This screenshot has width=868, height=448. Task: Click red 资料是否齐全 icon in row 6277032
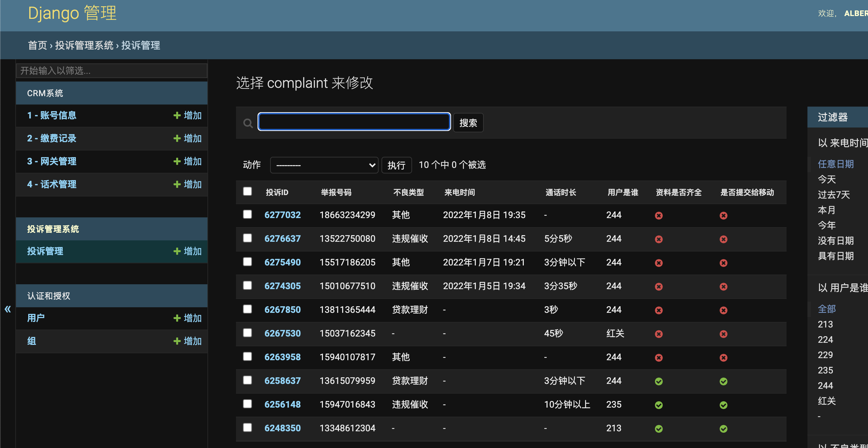tap(658, 216)
